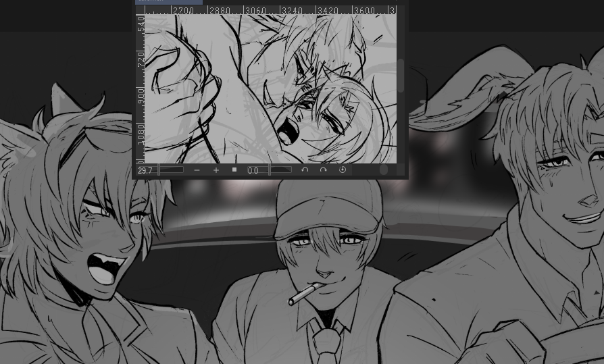Click the horizontal scrollbar thumb at the window's bottom right

[x=384, y=170]
